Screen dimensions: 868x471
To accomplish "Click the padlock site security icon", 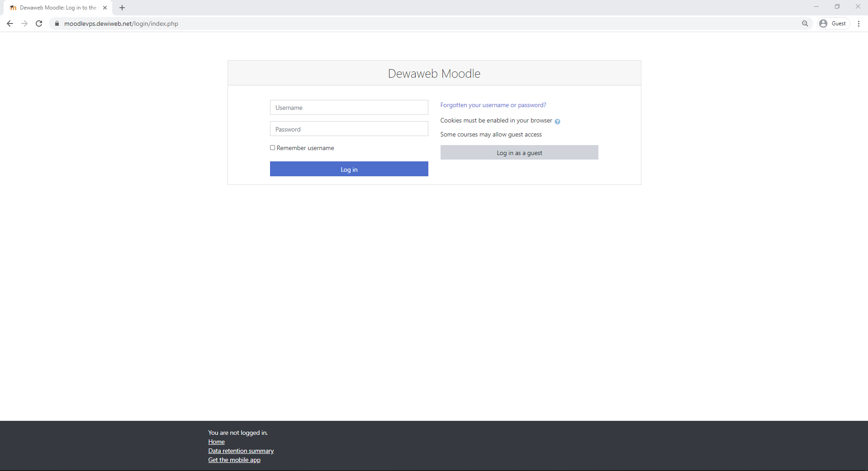I will [x=57, y=24].
